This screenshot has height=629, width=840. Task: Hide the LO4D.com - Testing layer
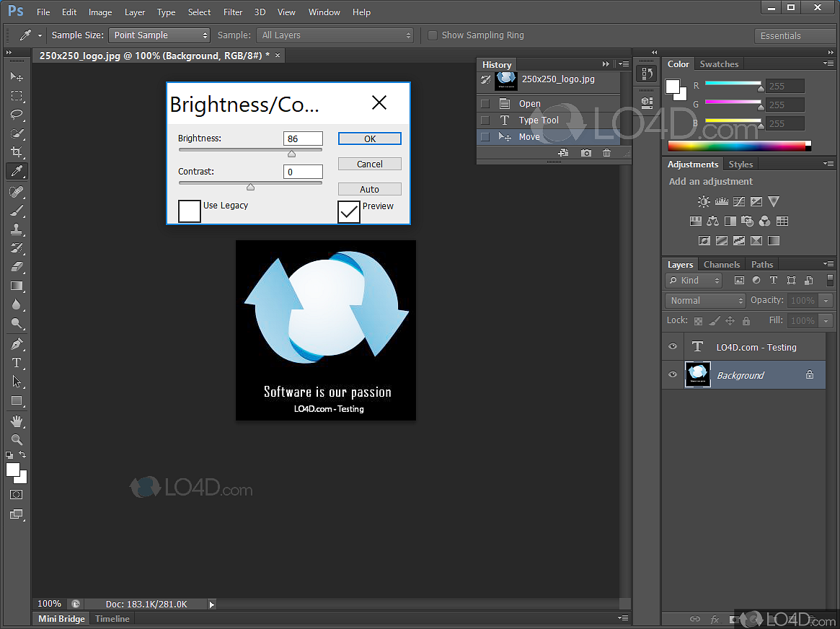[673, 347]
